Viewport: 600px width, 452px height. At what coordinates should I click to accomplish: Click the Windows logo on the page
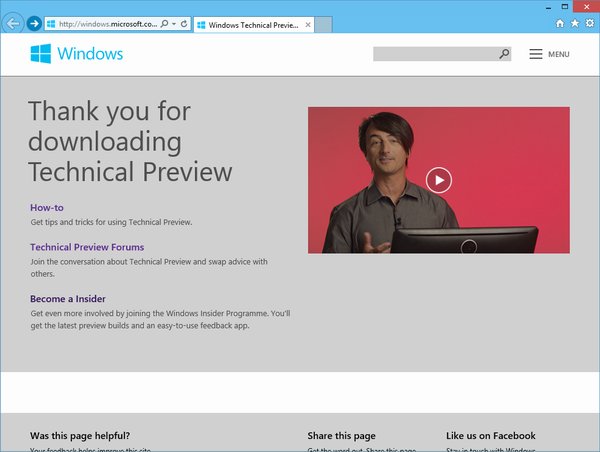(41, 54)
